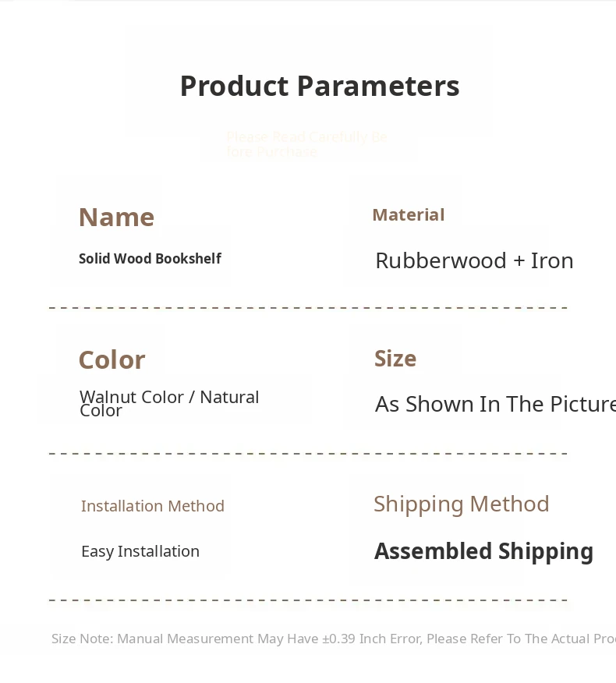Click dashed divider below the Color row
The width and height of the screenshot is (616, 683).
coord(308,453)
